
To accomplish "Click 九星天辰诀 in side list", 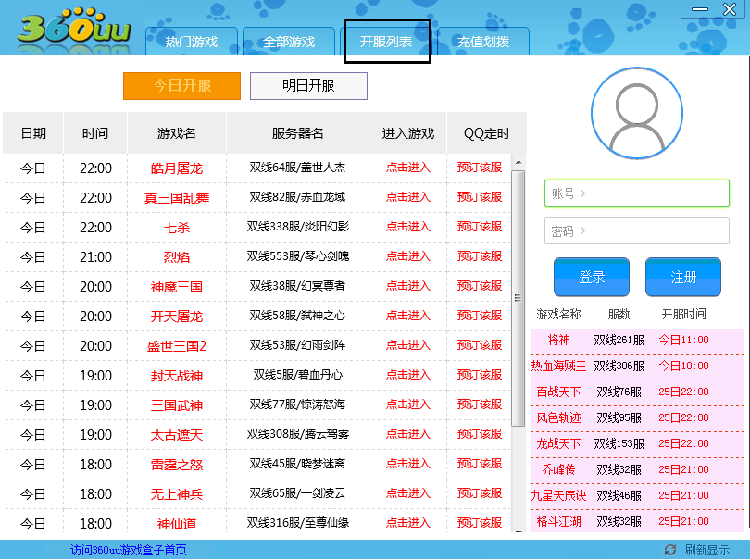I will coord(558,495).
